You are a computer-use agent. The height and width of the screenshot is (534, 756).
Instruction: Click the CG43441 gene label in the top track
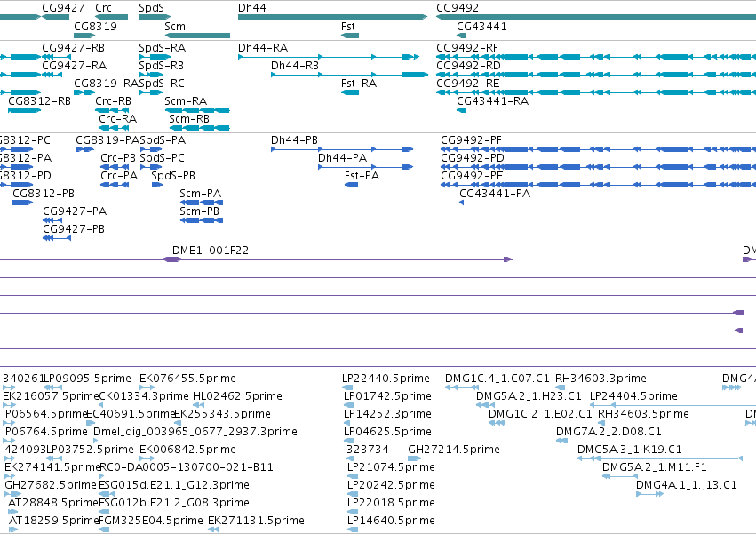tap(481, 26)
